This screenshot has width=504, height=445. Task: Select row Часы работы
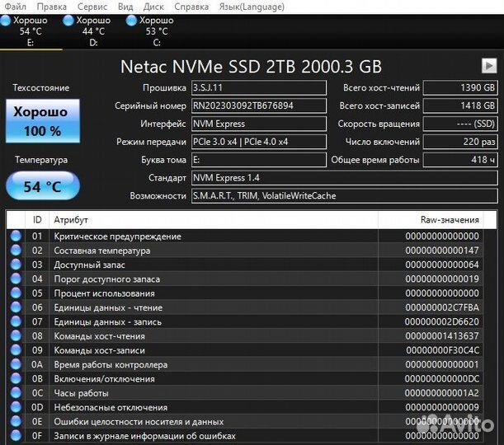pyautogui.click(x=245, y=392)
